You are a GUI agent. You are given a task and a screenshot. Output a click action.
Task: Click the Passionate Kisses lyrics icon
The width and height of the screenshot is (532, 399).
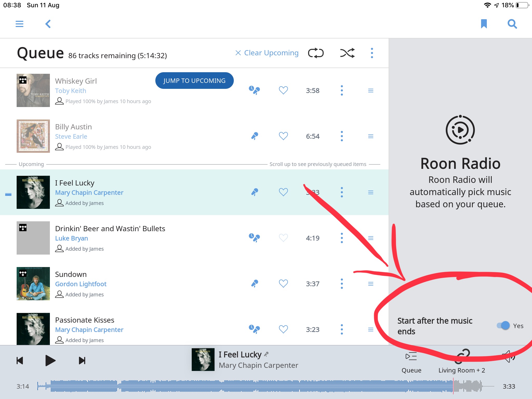pos(254,329)
